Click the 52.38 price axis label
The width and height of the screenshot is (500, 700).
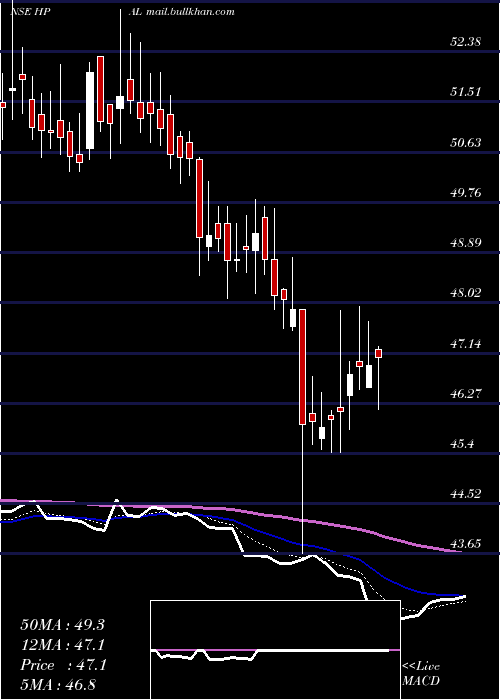[x=465, y=42]
